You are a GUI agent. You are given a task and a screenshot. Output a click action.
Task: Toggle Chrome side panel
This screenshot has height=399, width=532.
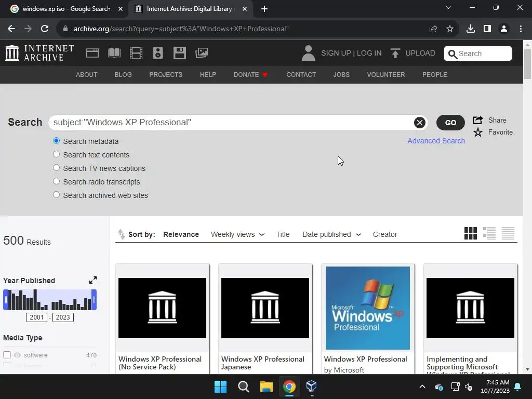[487, 29]
